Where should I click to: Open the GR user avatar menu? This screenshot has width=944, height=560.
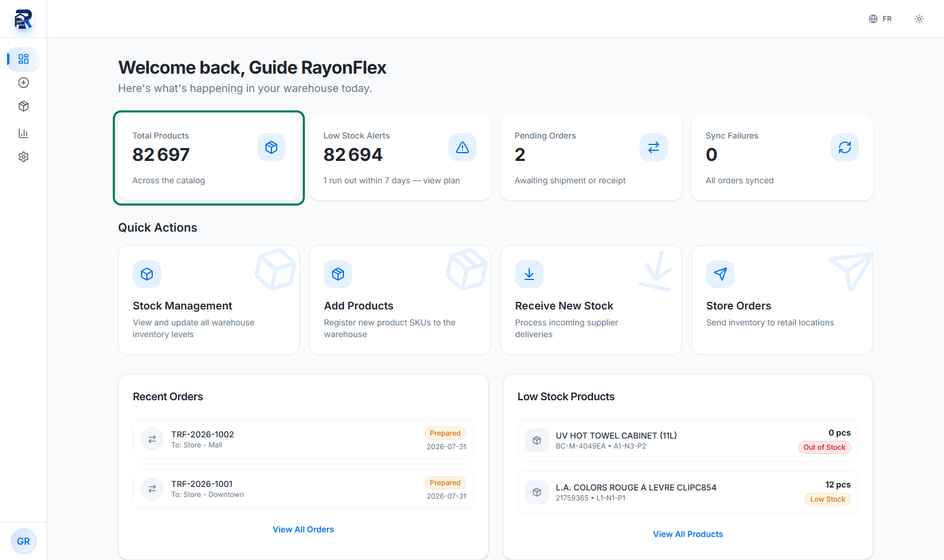tap(24, 541)
